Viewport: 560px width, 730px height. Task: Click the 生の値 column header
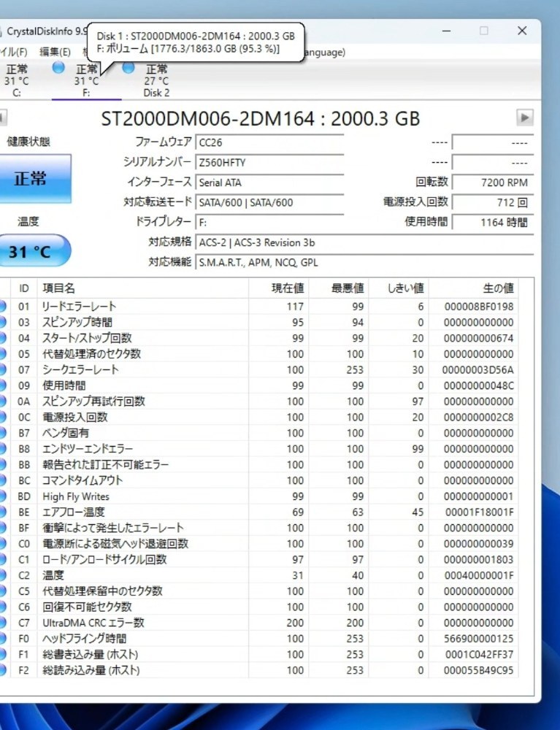click(x=473, y=288)
